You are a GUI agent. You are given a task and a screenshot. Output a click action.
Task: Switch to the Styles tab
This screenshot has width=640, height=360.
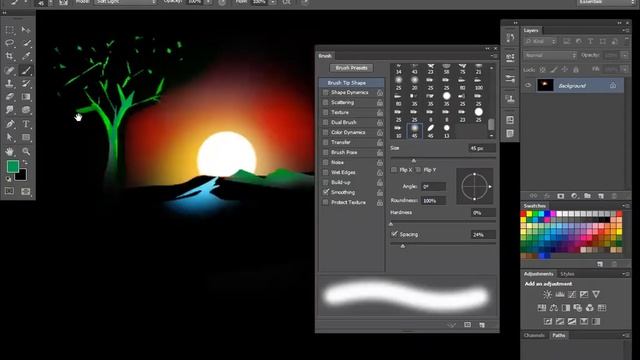coord(567,274)
